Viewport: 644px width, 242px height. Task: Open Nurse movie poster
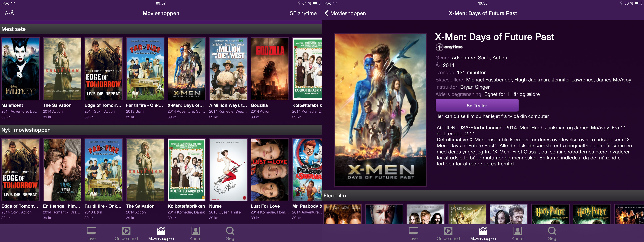[228, 170]
